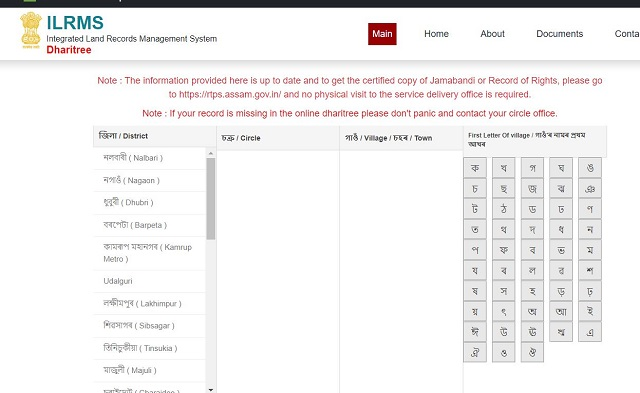
Task: Choose first letter চ
Action: pyautogui.click(x=475, y=189)
